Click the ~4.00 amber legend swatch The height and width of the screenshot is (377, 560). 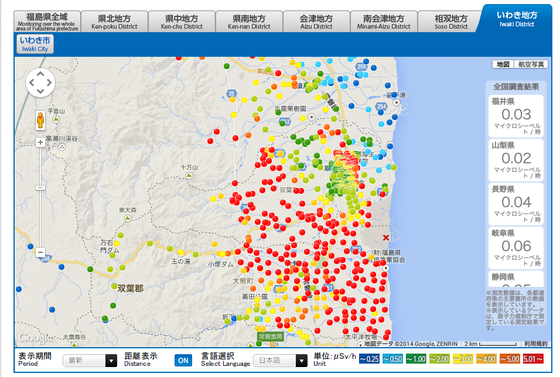click(x=486, y=358)
